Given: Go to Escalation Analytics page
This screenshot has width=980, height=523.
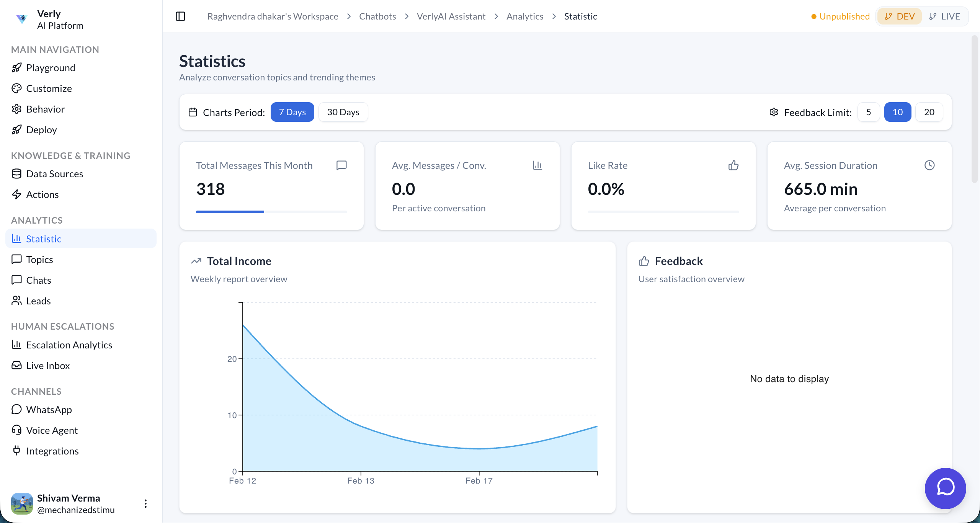Looking at the screenshot, I should point(69,345).
